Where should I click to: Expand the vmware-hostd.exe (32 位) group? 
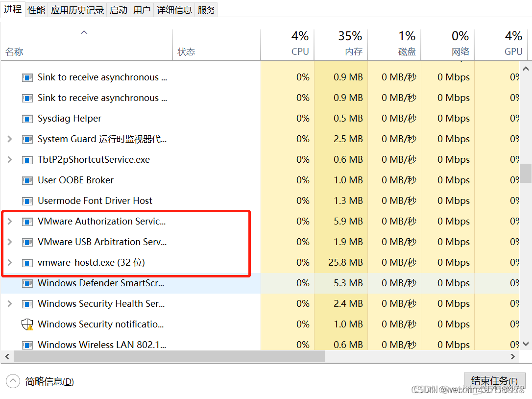[x=10, y=263]
